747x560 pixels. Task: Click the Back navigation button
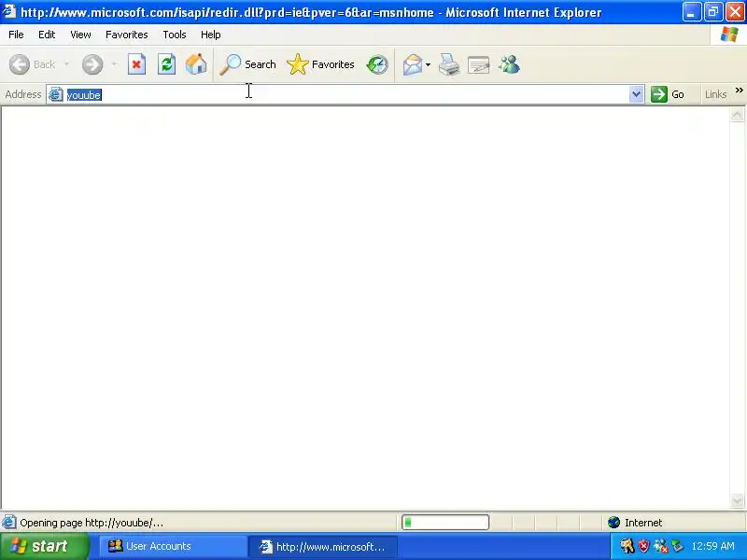pyautogui.click(x=32, y=64)
